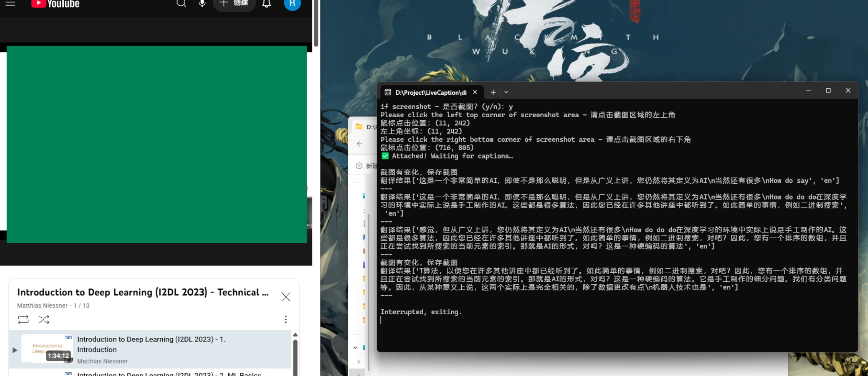Select the D:\Project\LiveCaption terminal tab
868x376 pixels.
(431, 92)
